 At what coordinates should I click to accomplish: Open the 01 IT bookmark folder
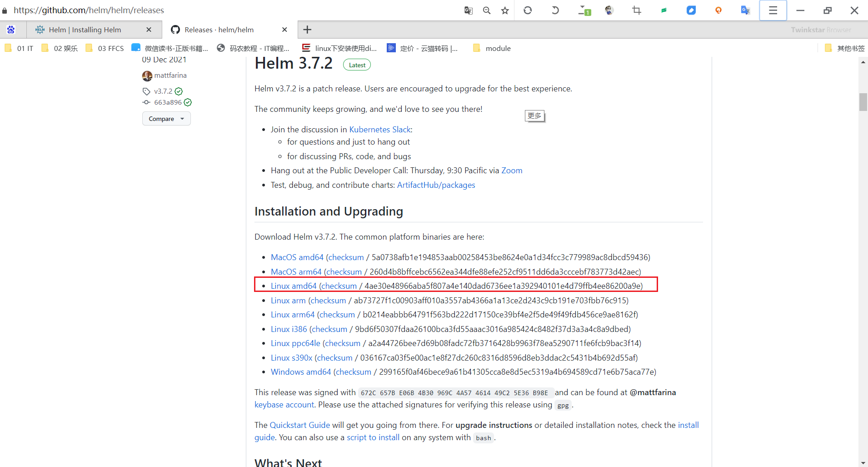tap(19, 48)
